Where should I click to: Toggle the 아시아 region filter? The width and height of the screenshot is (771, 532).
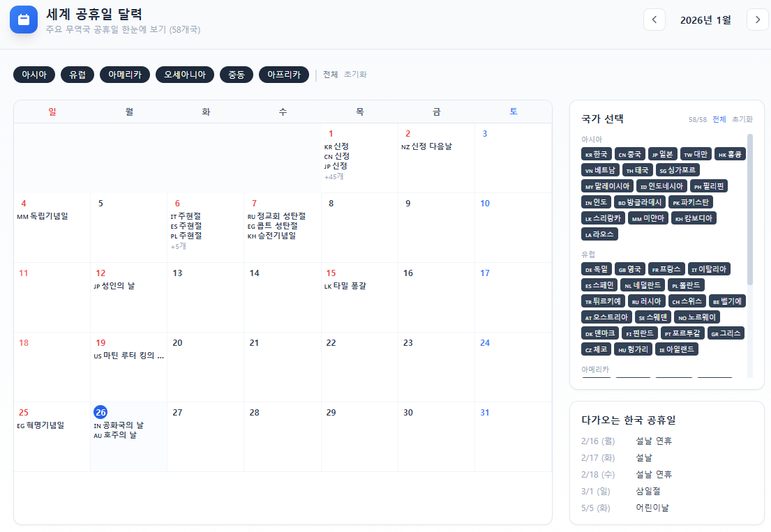point(34,75)
